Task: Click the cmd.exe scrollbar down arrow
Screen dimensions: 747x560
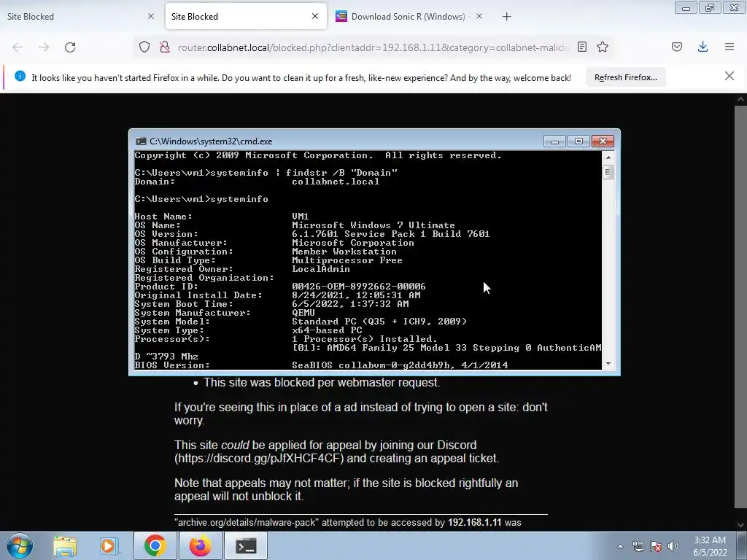Action: click(608, 364)
